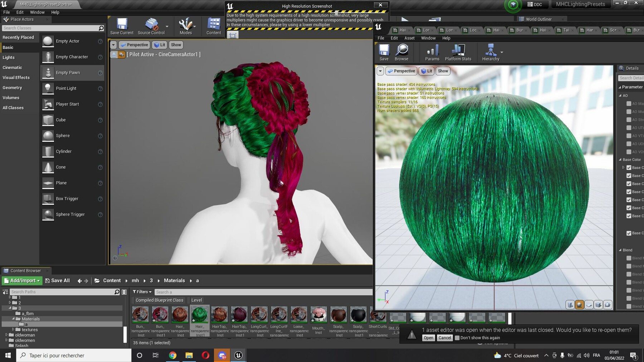Click Lit view mode in main viewport
This screenshot has width=644, height=362.
click(160, 45)
